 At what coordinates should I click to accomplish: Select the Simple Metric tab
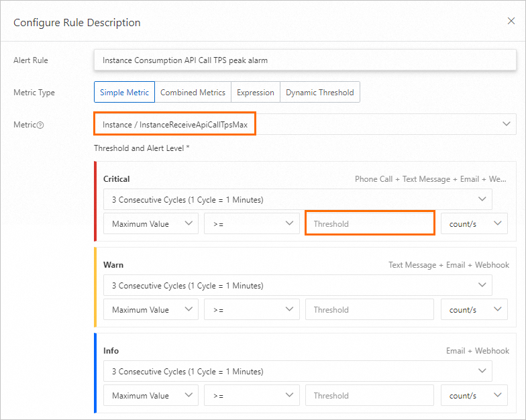pos(124,93)
